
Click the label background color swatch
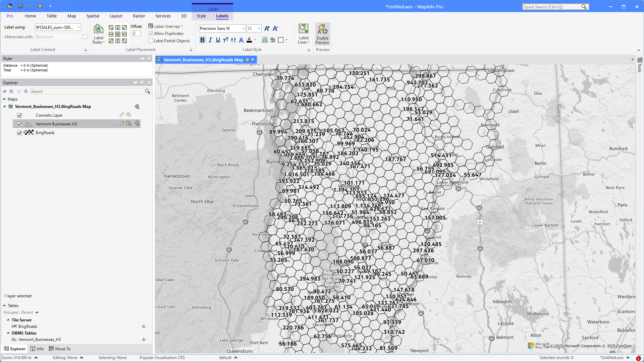click(x=281, y=40)
